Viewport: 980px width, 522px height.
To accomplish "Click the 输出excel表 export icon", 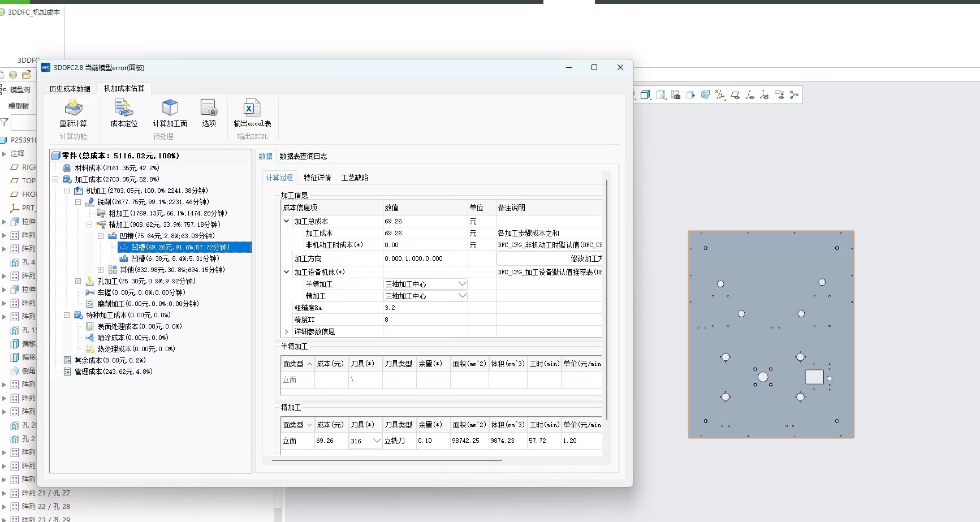I will (x=252, y=108).
